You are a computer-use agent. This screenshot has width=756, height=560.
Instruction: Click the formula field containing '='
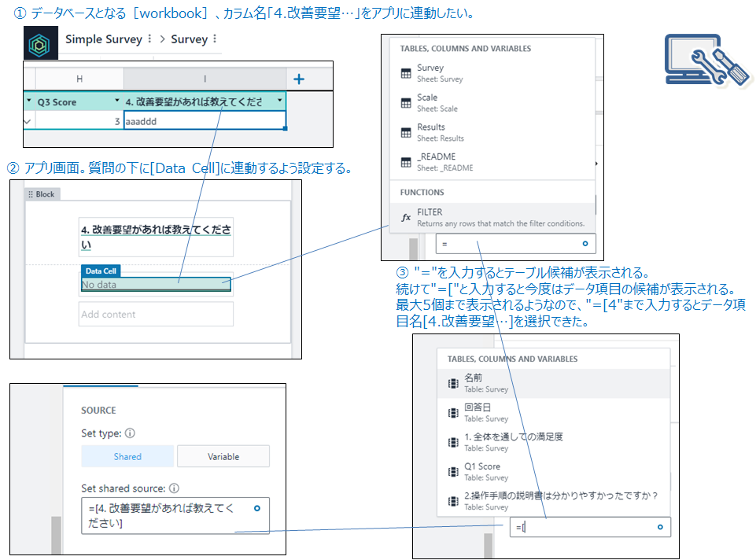tap(516, 243)
